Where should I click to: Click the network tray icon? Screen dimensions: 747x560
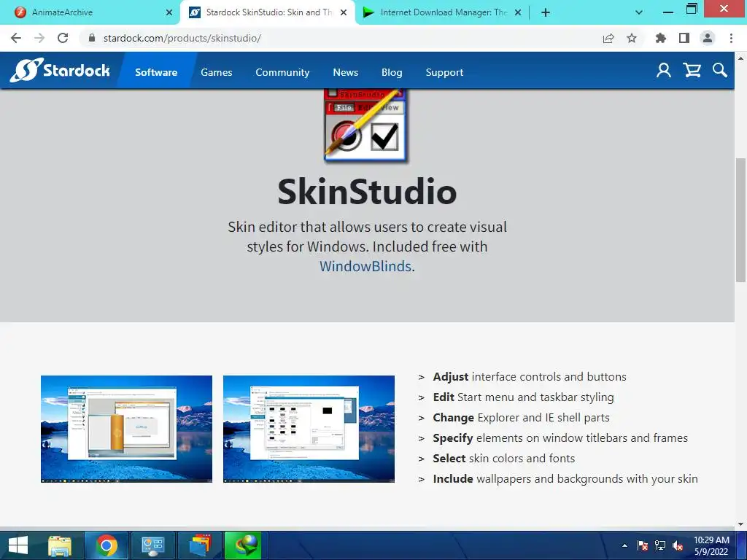[x=659, y=545]
